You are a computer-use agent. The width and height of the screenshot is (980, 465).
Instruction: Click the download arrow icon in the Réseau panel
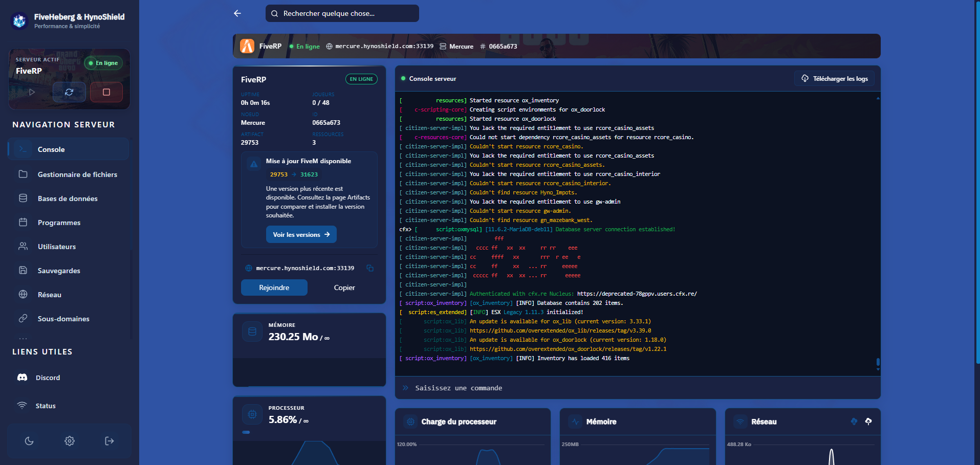coord(854,422)
